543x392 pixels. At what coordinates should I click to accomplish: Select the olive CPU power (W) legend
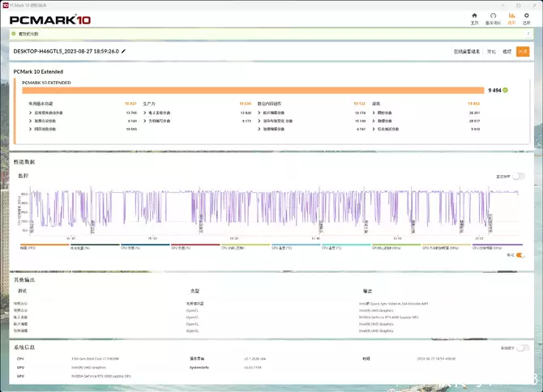pos(246,246)
